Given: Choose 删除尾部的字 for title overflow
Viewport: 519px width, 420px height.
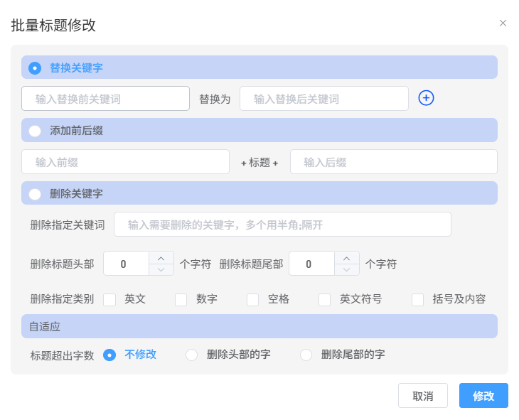Looking at the screenshot, I should click(x=306, y=355).
